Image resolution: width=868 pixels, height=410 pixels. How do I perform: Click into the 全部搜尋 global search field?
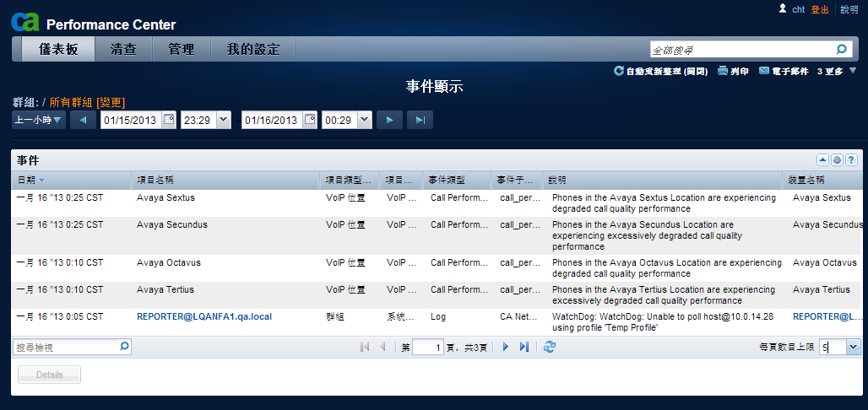pos(742,50)
